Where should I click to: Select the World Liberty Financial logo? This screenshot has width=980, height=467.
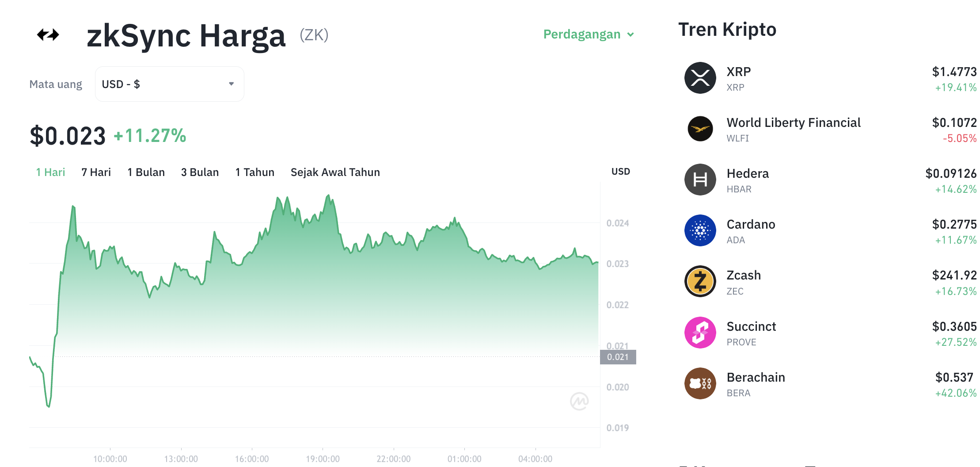click(x=699, y=129)
